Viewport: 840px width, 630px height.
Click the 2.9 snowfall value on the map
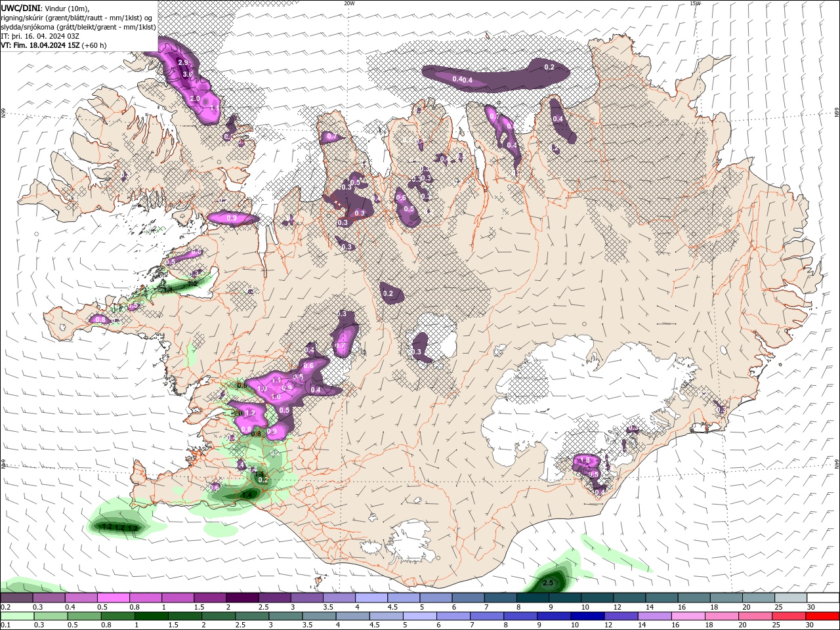[x=183, y=63]
